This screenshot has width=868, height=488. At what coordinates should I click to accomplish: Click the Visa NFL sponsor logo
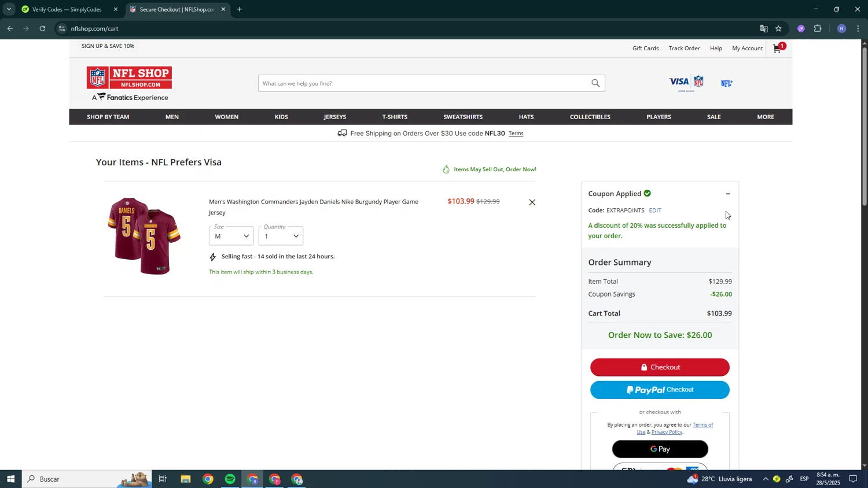686,83
